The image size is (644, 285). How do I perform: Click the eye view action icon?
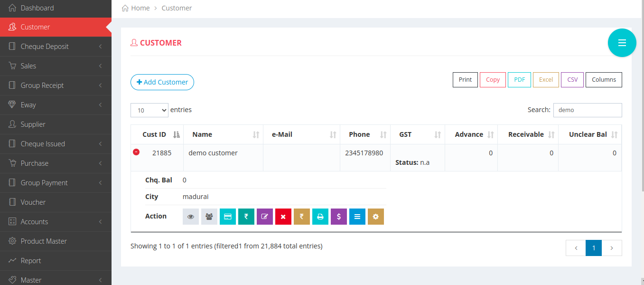[191, 217]
